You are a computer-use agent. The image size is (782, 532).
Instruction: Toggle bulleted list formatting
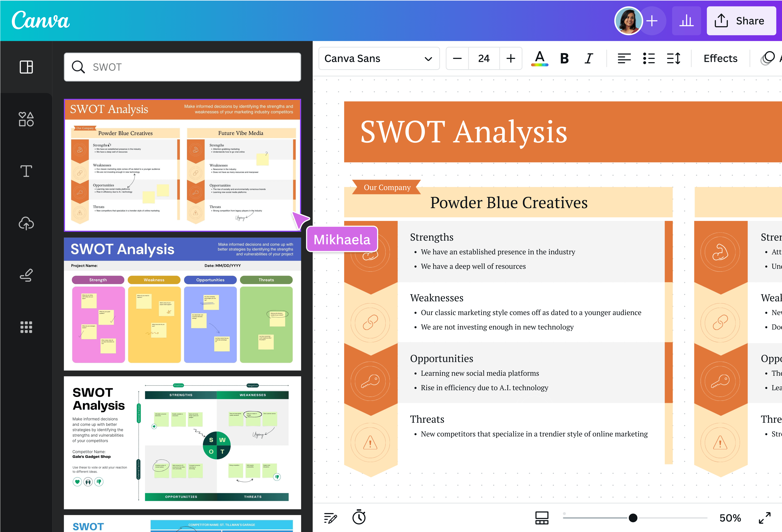(x=648, y=58)
